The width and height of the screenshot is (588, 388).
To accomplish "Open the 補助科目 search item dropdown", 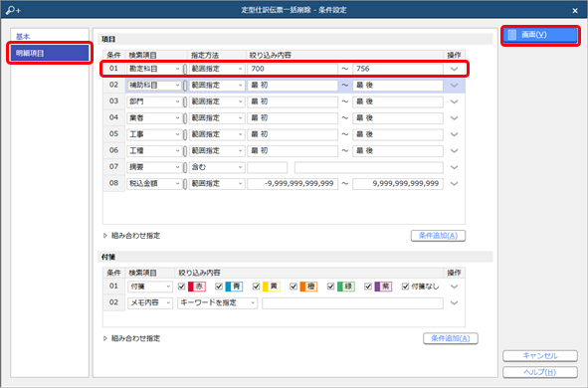I will pyautogui.click(x=154, y=86).
